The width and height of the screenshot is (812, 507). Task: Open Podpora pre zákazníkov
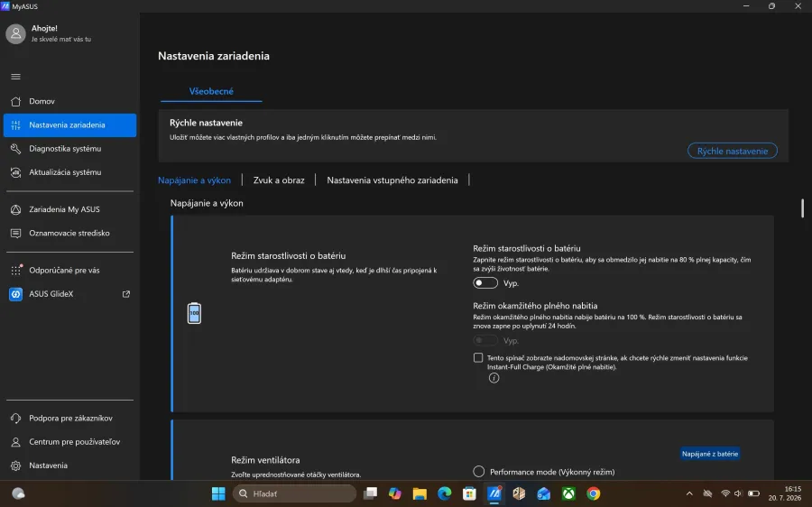point(69,418)
